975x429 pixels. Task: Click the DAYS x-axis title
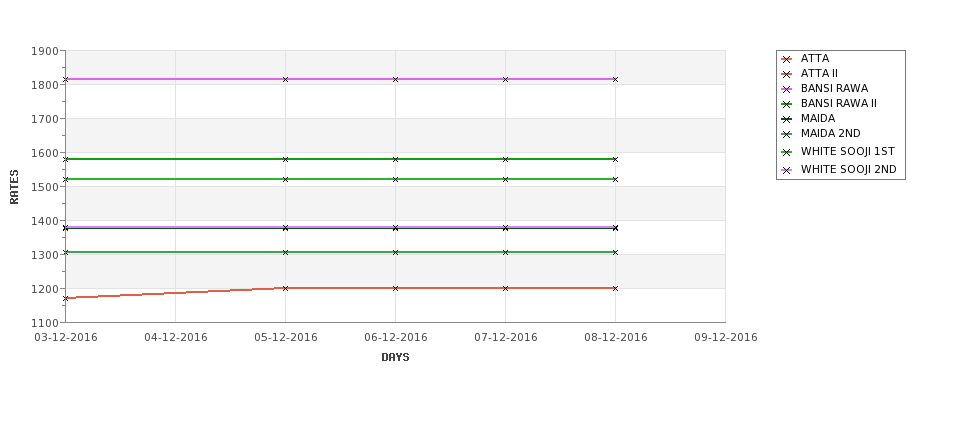[395, 358]
